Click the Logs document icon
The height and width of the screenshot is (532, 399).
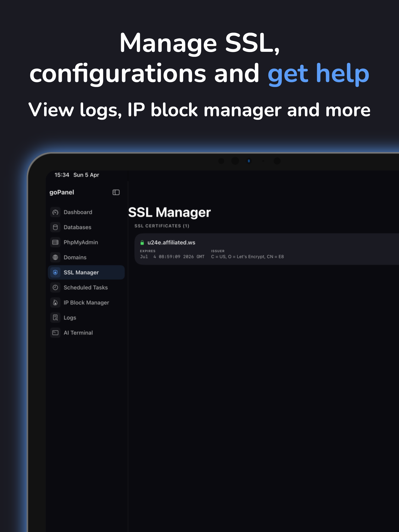tap(55, 317)
